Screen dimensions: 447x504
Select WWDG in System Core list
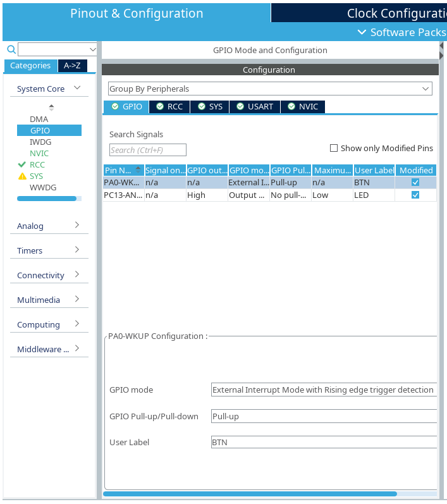(x=43, y=187)
